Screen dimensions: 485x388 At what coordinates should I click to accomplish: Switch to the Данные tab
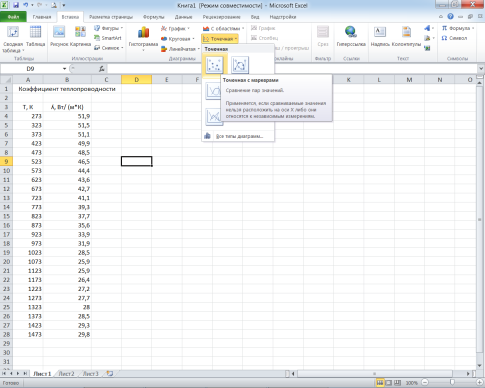183,17
